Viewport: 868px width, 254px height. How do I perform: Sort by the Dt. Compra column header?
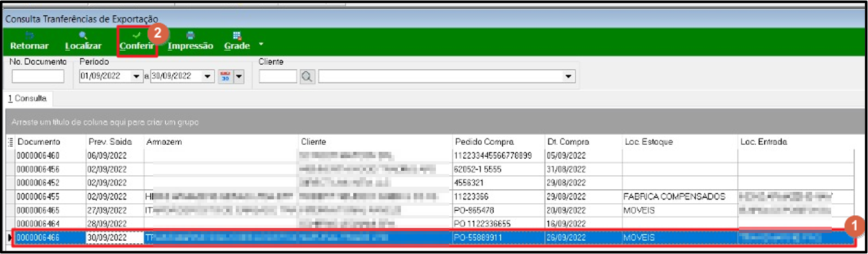tap(583, 142)
